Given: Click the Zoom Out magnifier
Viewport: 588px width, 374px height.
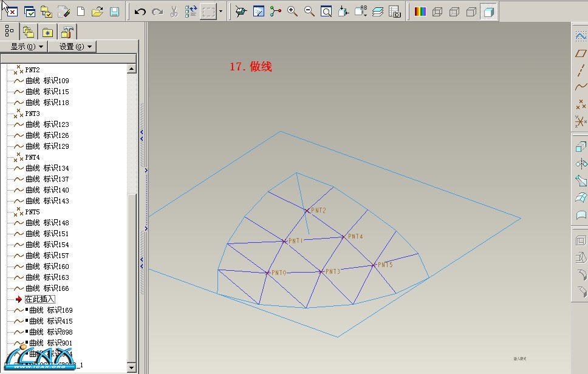Looking at the screenshot, I should 309,12.
